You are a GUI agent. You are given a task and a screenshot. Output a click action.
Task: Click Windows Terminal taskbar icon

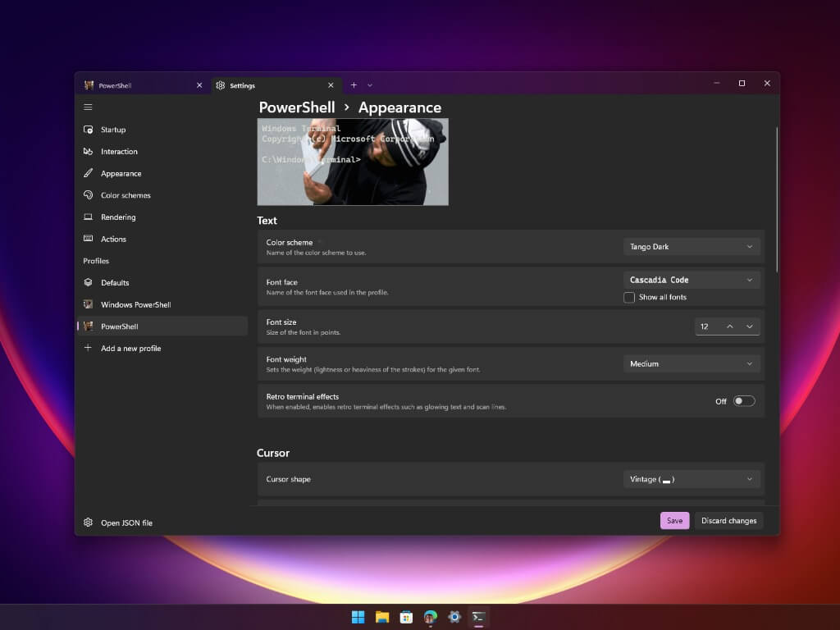(x=478, y=617)
